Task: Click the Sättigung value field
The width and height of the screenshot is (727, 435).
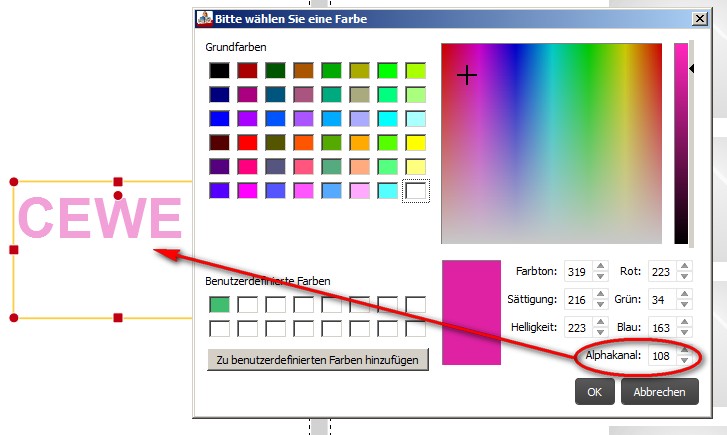Action: (x=578, y=300)
